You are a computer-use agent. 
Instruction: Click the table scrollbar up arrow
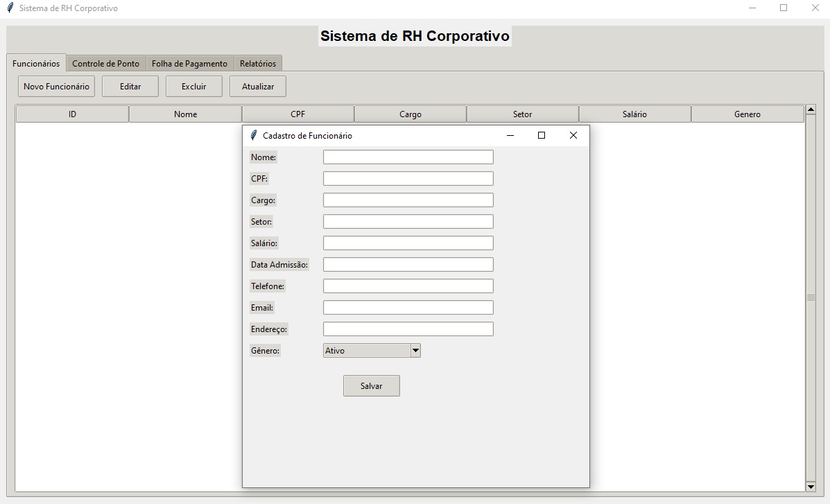(x=811, y=110)
